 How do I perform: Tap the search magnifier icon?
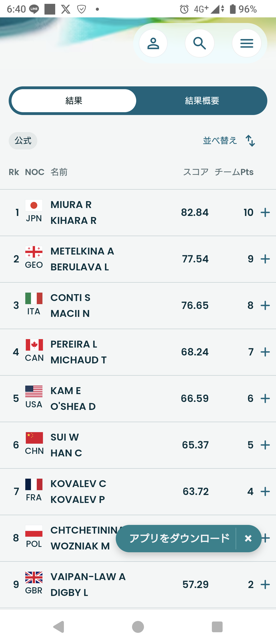200,43
